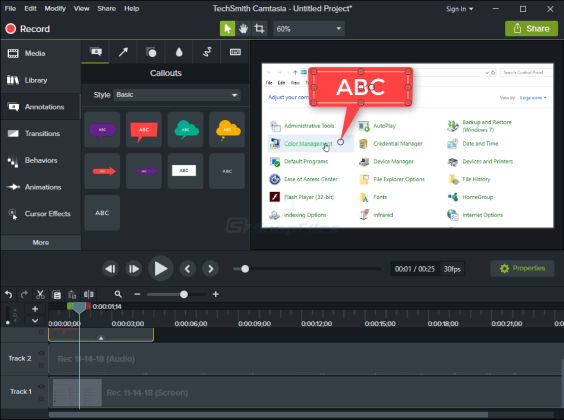Open the Keystroke callouts tab

pyautogui.click(x=235, y=52)
